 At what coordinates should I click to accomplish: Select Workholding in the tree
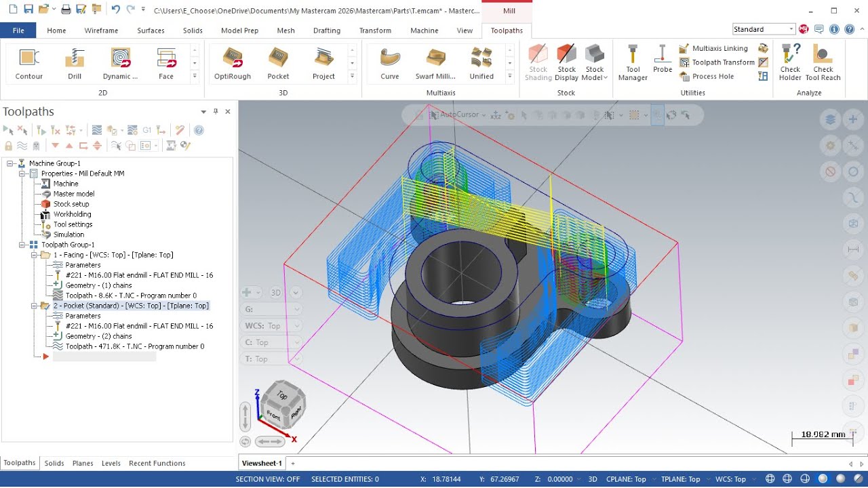pos(72,214)
